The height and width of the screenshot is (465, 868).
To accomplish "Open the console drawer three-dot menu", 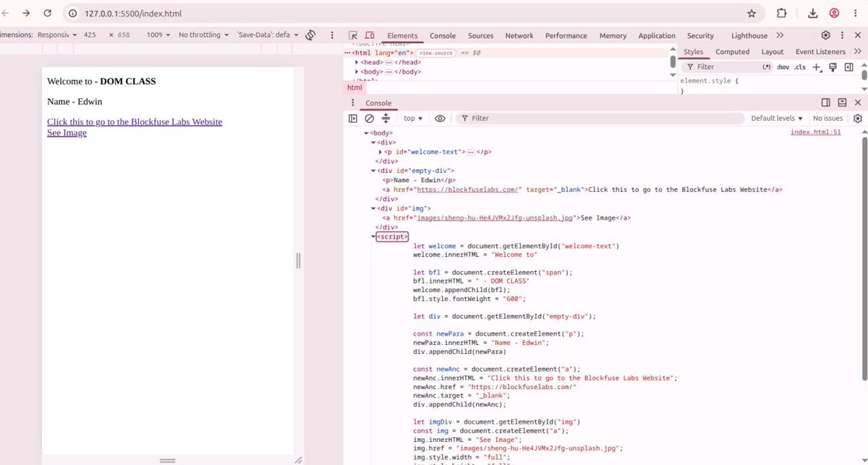I will [x=353, y=103].
